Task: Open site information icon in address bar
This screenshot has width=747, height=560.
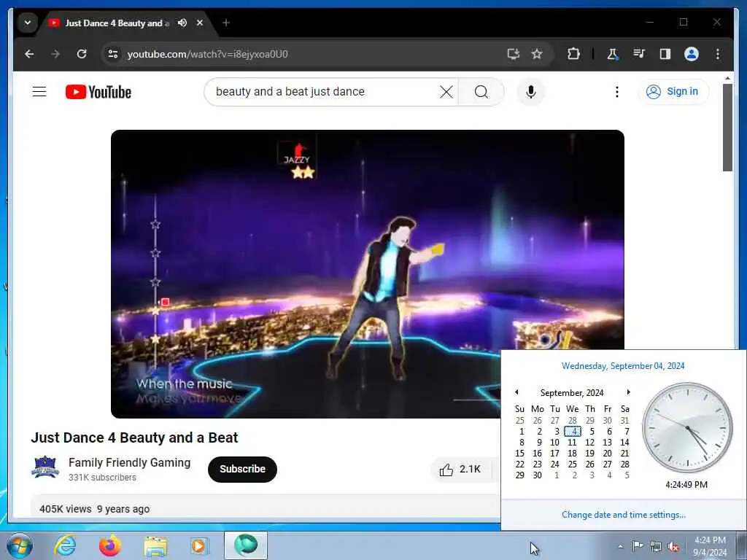Action: point(113,54)
